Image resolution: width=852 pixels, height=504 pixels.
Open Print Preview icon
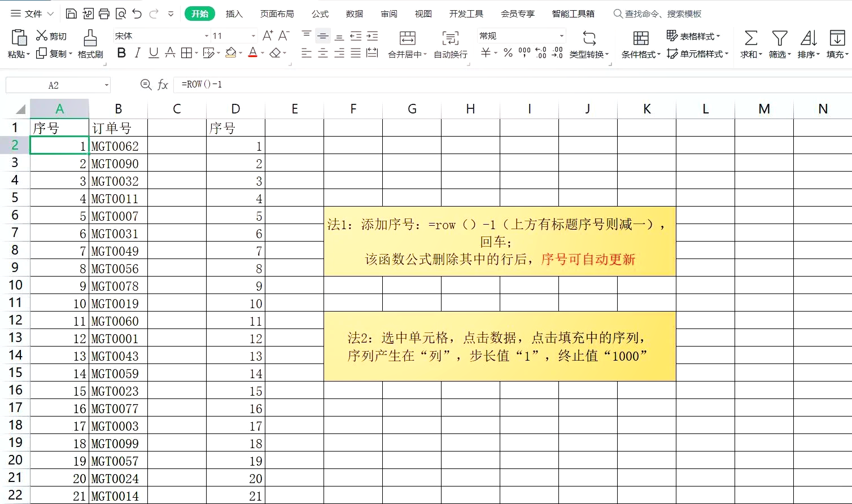click(x=120, y=14)
